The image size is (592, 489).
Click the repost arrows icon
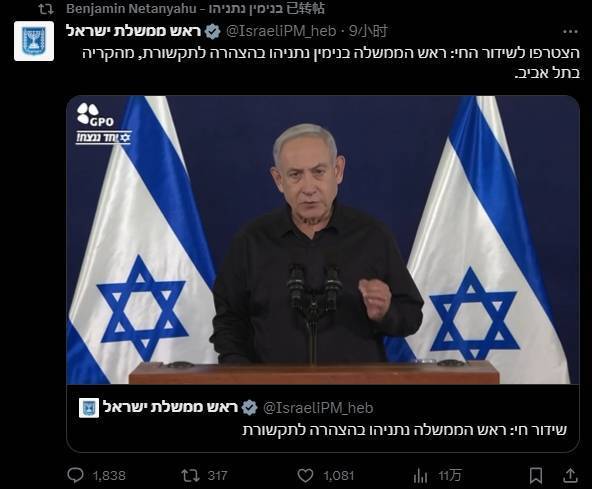[190, 475]
